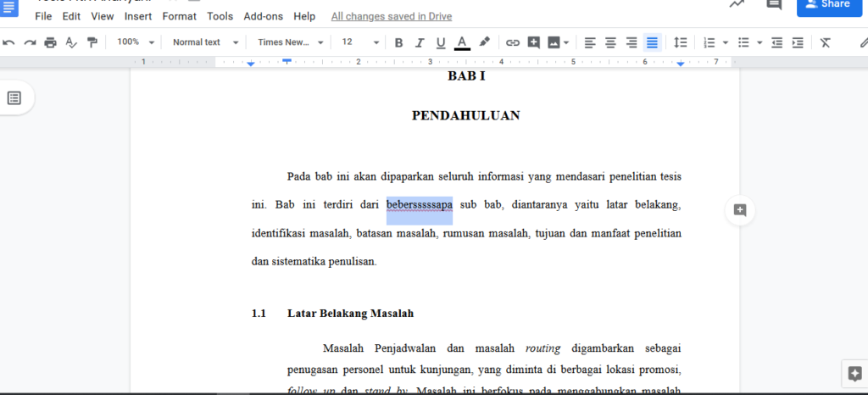The width and height of the screenshot is (868, 395).
Task: Open the Add-ons menu
Action: coord(263,16)
